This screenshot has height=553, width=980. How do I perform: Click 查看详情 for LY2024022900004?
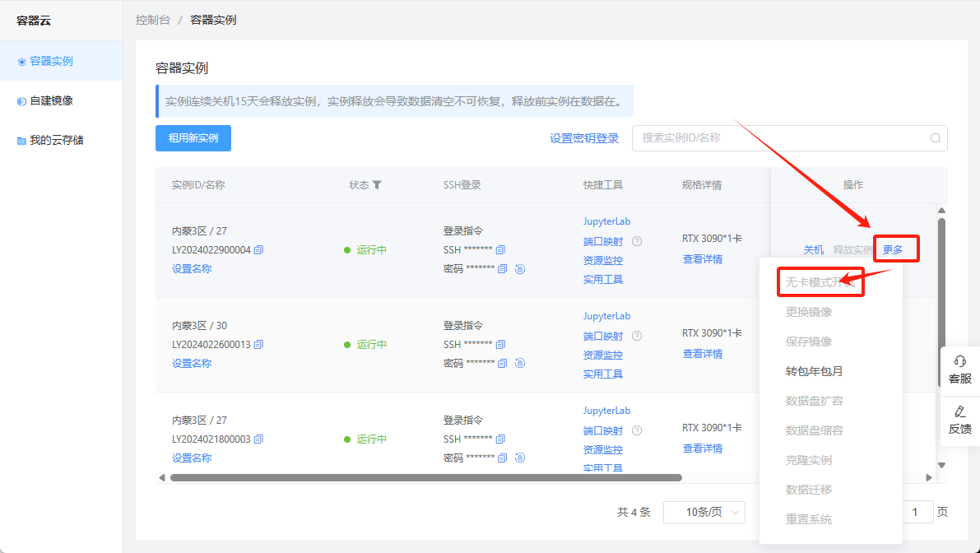(x=703, y=259)
